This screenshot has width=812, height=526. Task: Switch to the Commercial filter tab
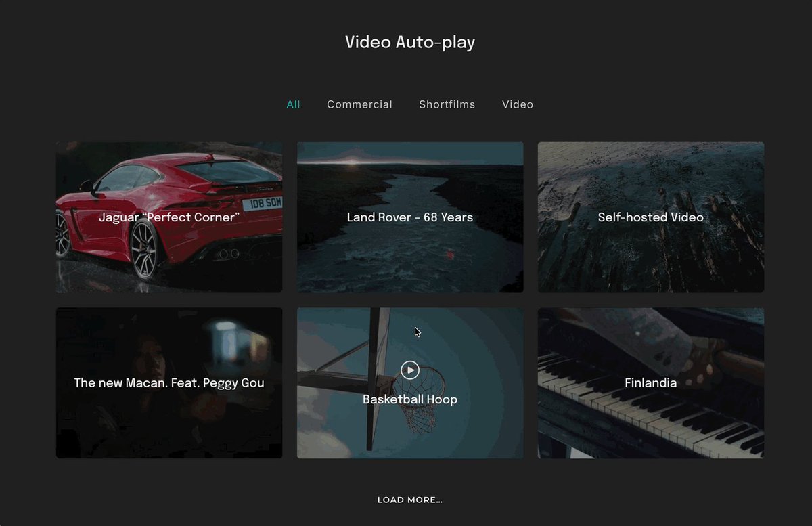(x=359, y=104)
